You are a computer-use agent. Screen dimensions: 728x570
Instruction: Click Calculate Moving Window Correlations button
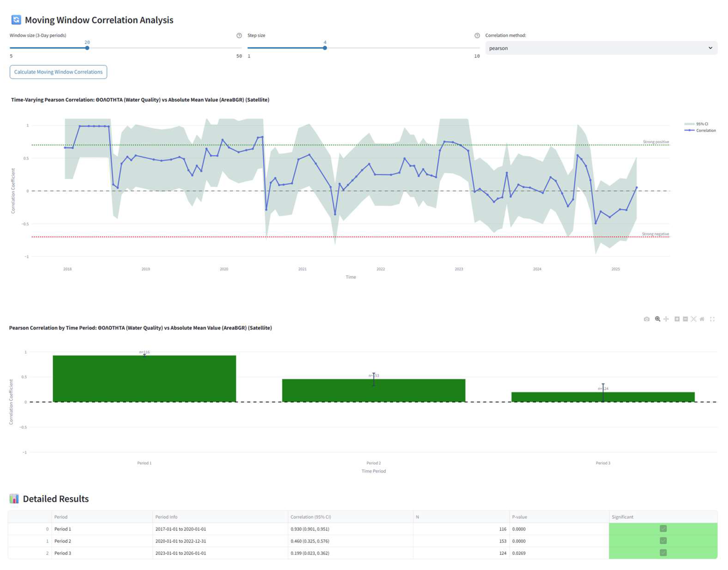click(58, 72)
